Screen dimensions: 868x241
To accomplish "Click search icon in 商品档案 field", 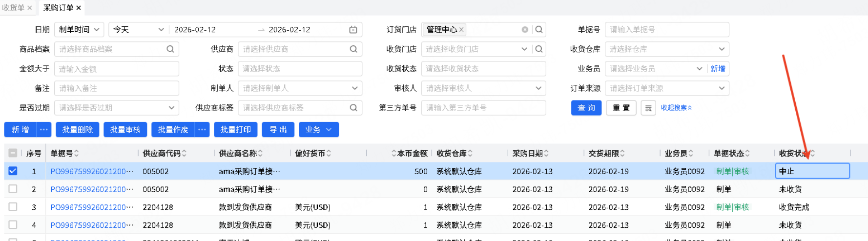I will point(170,49).
